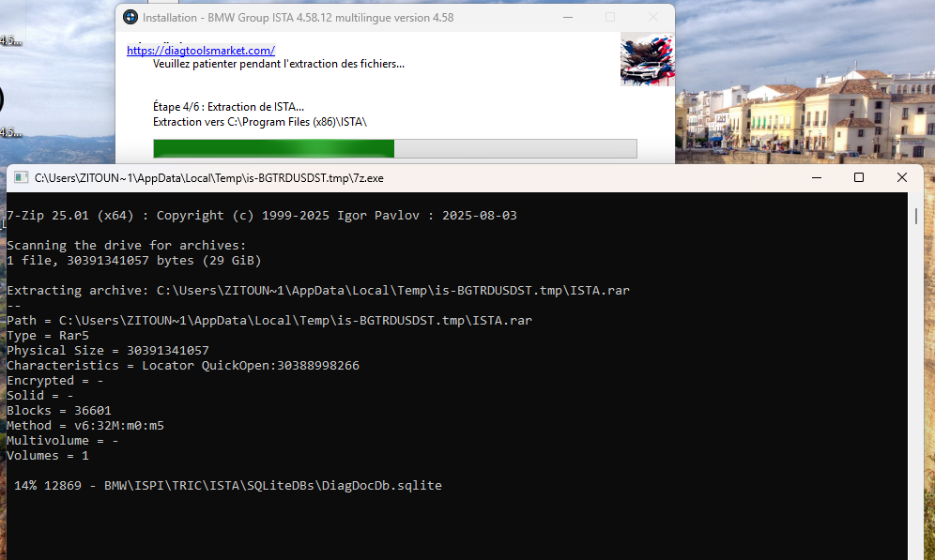This screenshot has width=935, height=560.
Task: Minimize the BMW ISTA installation window
Action: pyautogui.click(x=567, y=17)
